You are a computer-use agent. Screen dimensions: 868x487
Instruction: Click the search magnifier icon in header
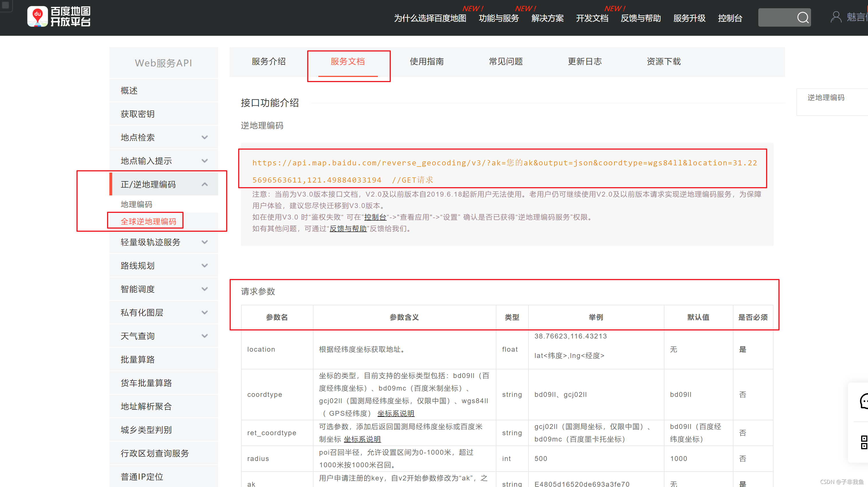coord(803,17)
